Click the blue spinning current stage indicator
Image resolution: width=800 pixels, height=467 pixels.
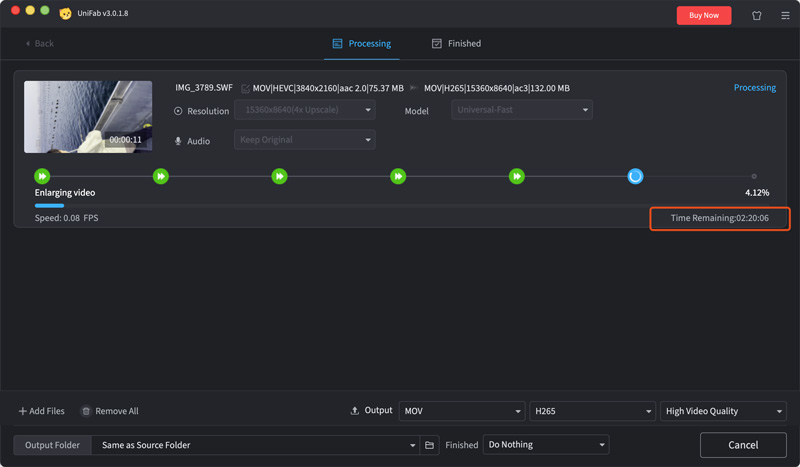[x=635, y=177]
